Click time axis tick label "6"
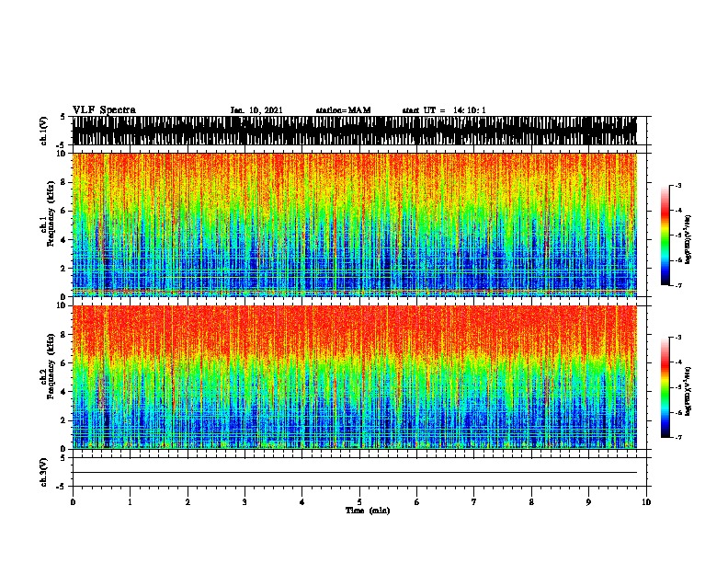The height and width of the screenshot is (563, 728). pyautogui.click(x=417, y=502)
